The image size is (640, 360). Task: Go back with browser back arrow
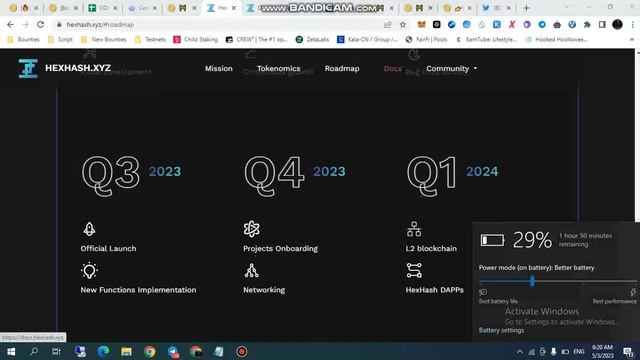[x=11, y=24]
